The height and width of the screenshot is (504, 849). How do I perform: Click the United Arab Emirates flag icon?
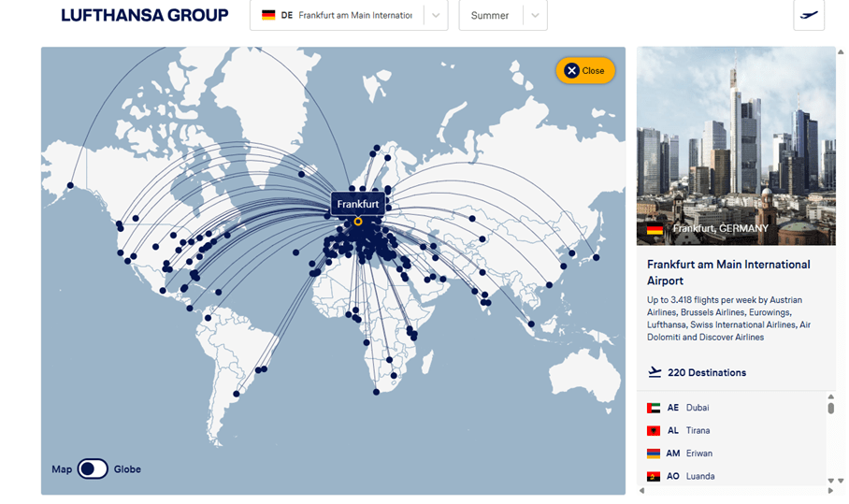[654, 408]
